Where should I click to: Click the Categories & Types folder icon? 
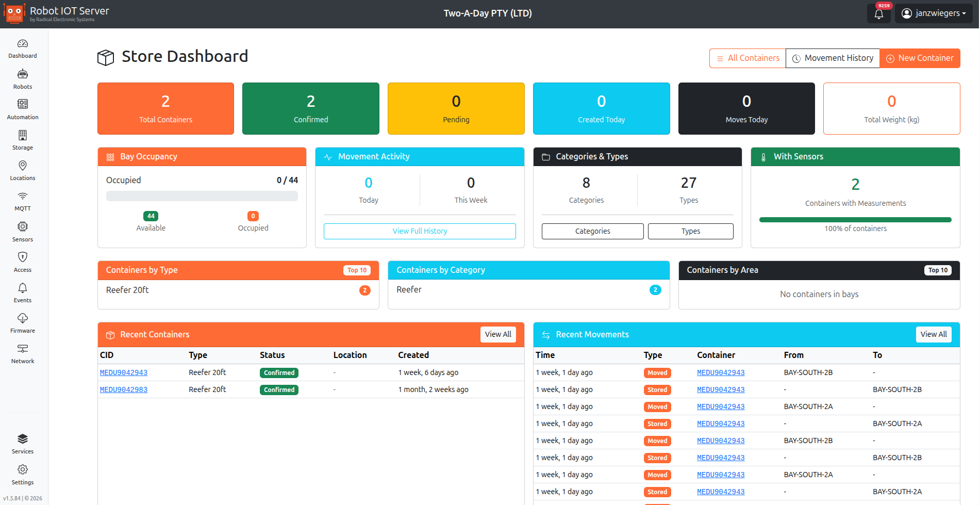click(546, 157)
